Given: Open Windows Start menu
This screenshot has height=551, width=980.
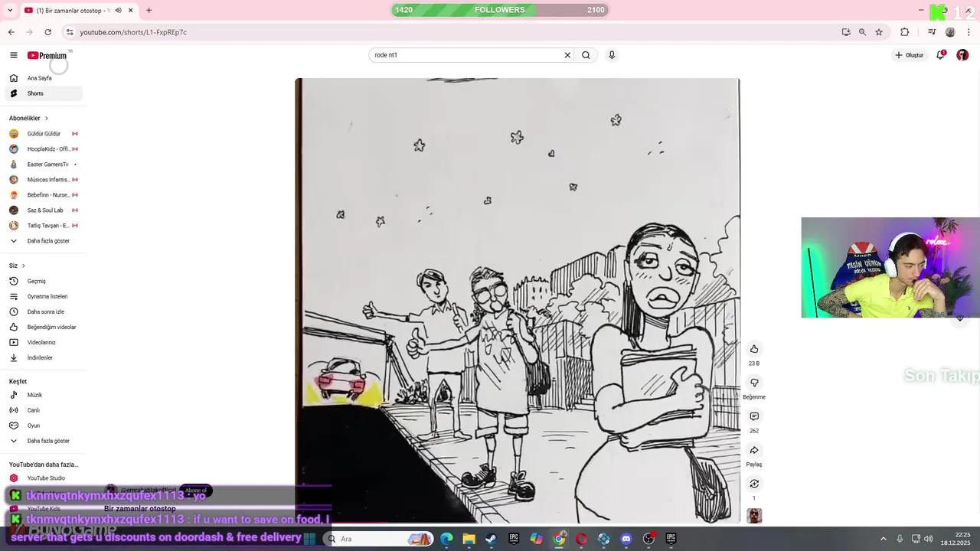Looking at the screenshot, I should click(309, 539).
